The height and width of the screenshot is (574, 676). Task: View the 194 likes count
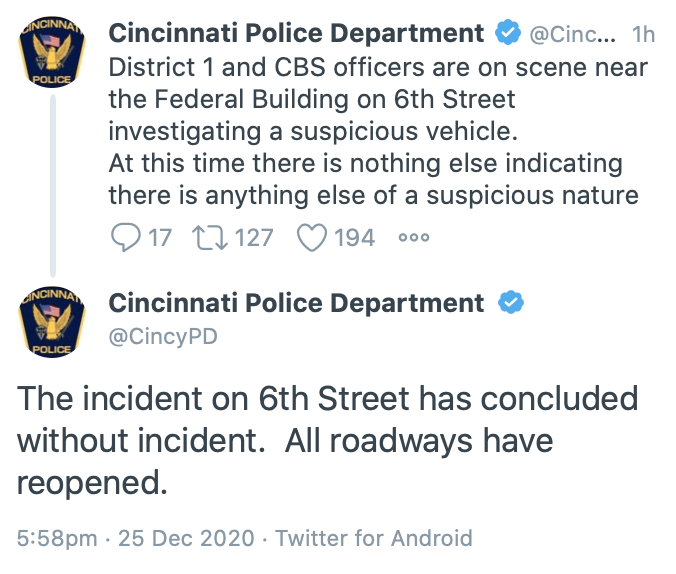(x=355, y=238)
